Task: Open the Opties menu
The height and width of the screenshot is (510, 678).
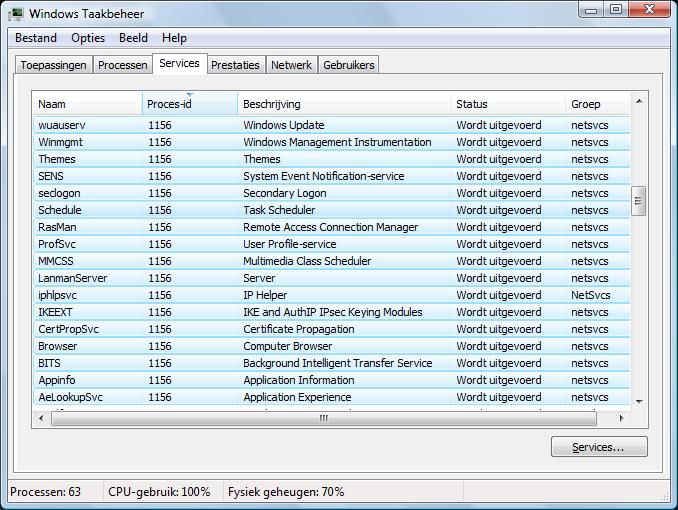Action: [88, 38]
